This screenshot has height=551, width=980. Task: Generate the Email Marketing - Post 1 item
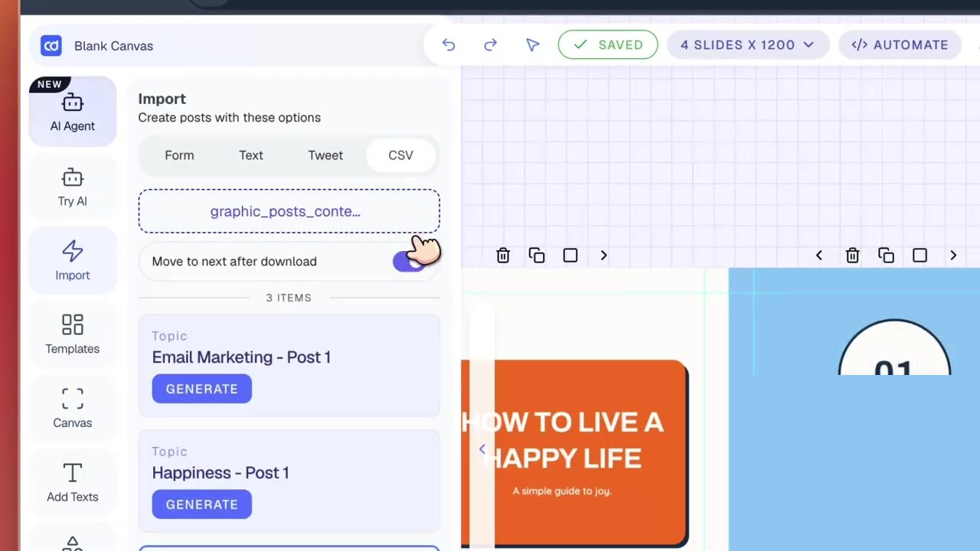click(x=202, y=389)
